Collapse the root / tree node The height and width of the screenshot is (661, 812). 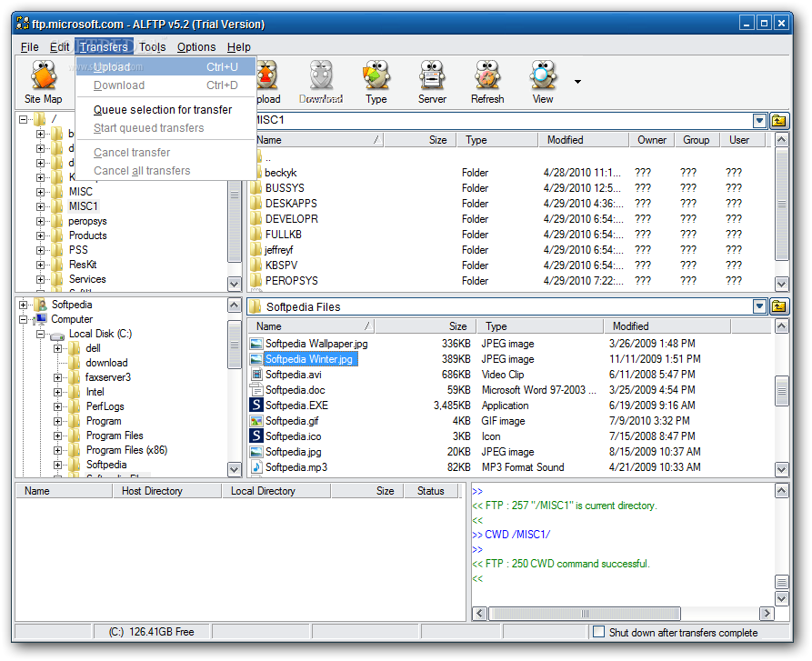23,120
